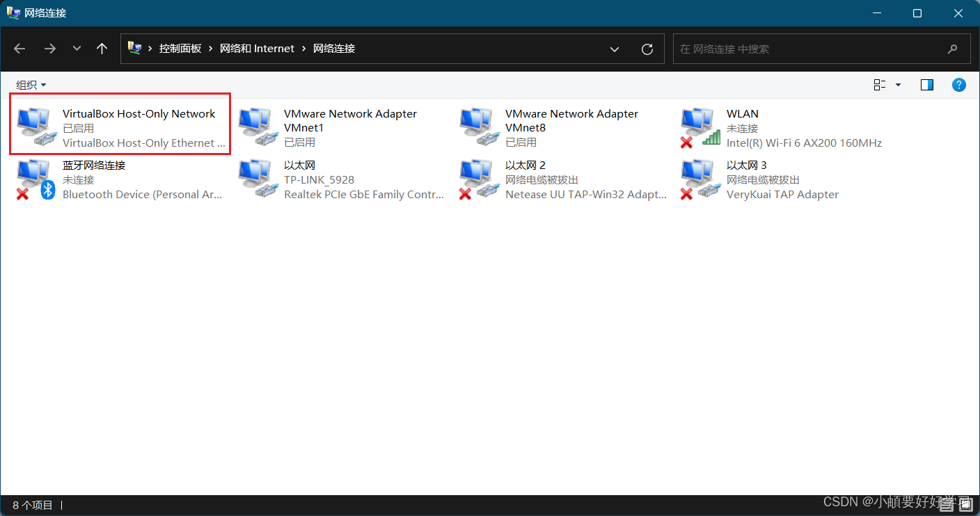The image size is (980, 516).
Task: Show the preview pane
Action: 927,85
